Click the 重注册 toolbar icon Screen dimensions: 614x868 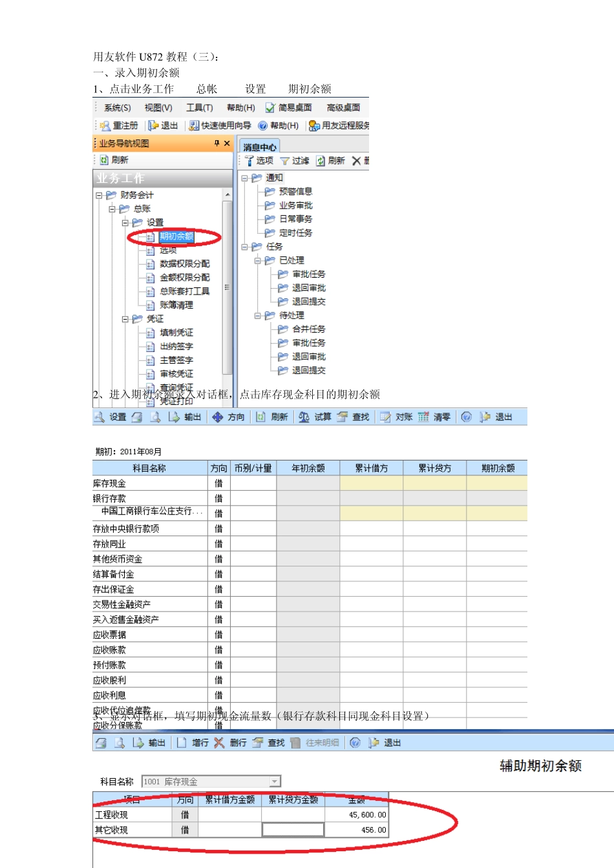click(119, 125)
